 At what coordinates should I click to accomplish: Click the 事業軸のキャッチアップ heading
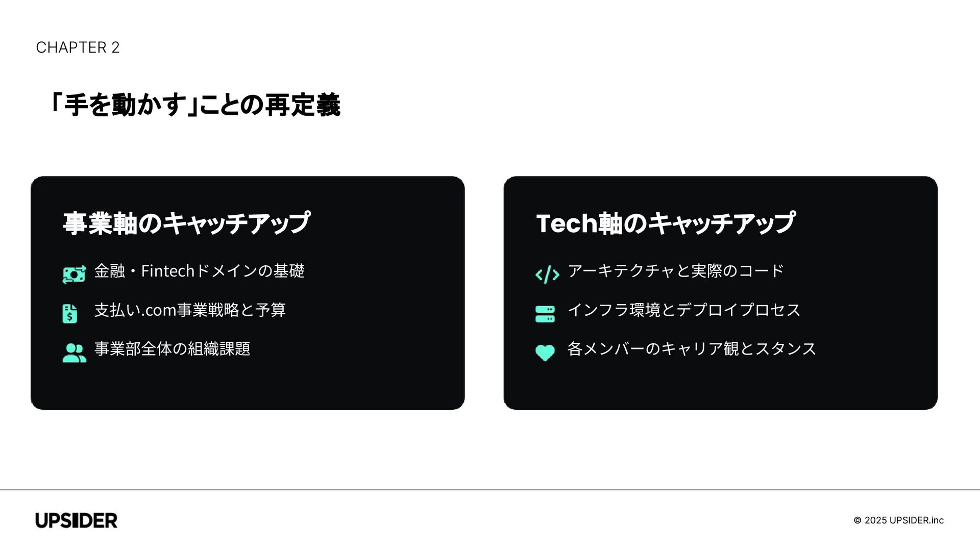[x=187, y=223]
